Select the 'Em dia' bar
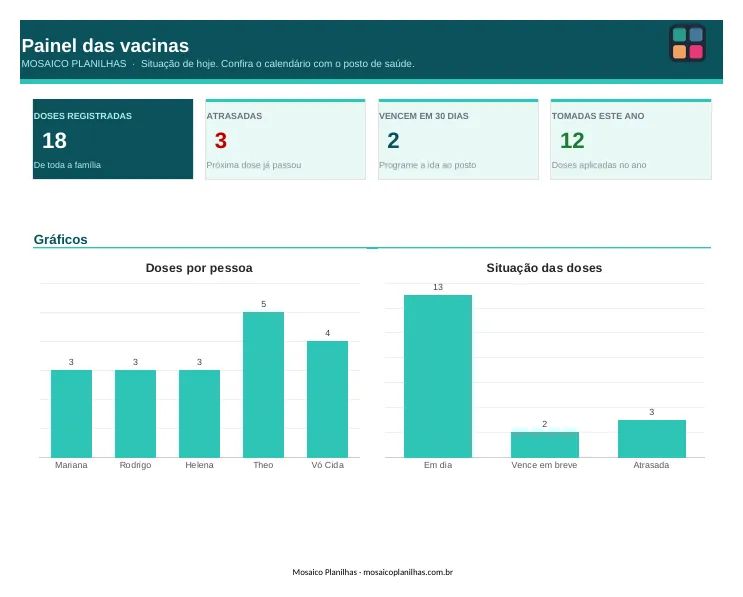The image size is (743, 597). coord(438,376)
